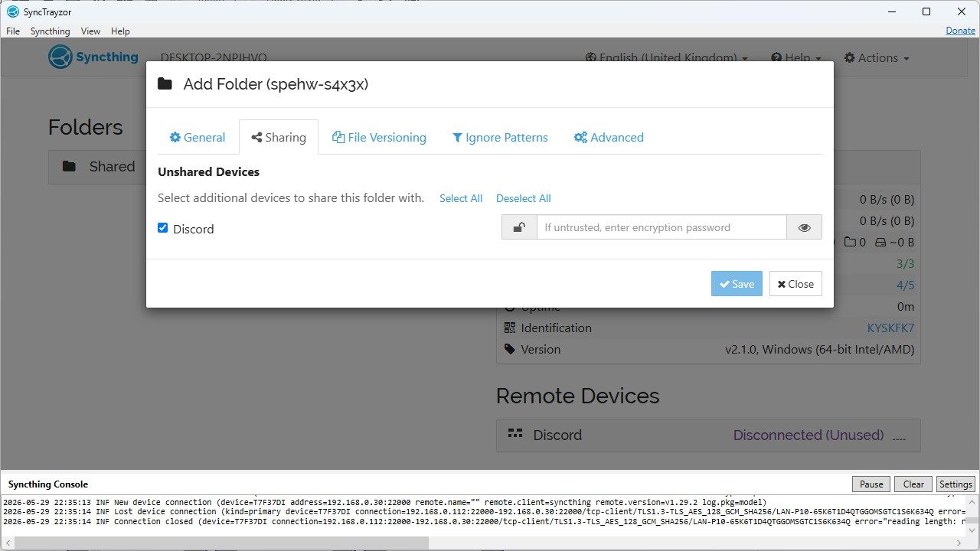Clear the Syncthing console
Viewport: 980px width, 551px height.
pos(913,484)
